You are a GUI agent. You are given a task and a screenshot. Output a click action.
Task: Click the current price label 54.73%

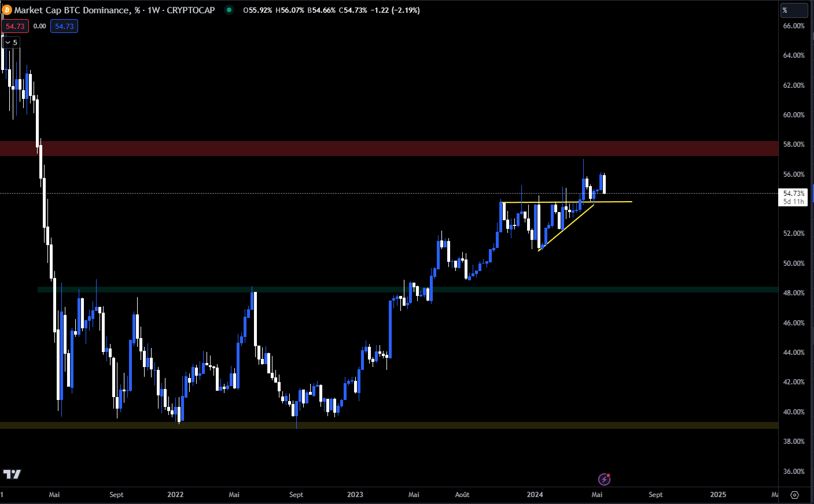click(x=793, y=194)
